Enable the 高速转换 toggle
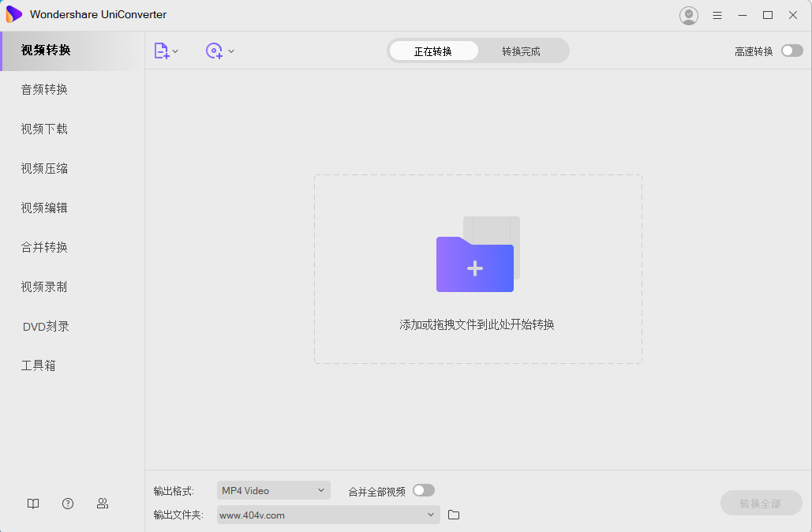 coord(791,50)
